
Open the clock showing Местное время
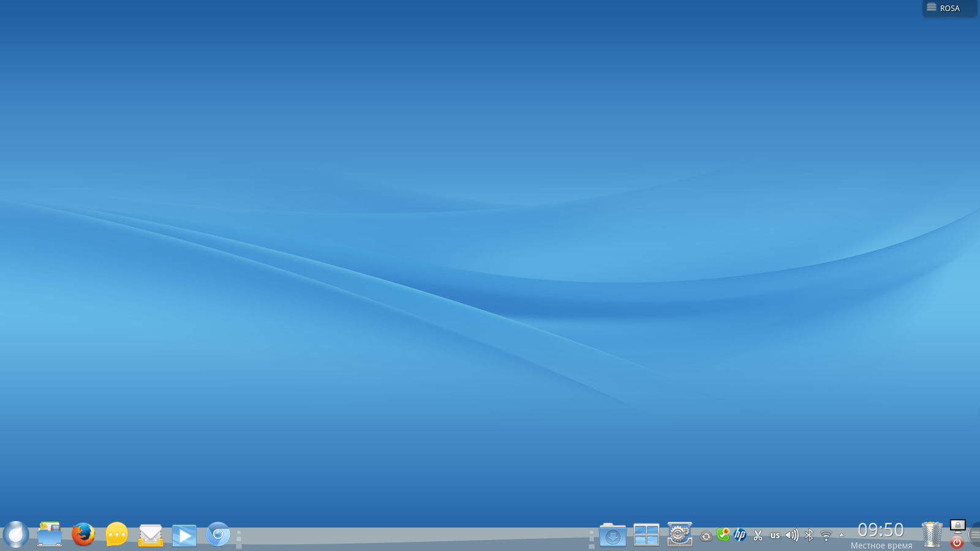click(881, 534)
